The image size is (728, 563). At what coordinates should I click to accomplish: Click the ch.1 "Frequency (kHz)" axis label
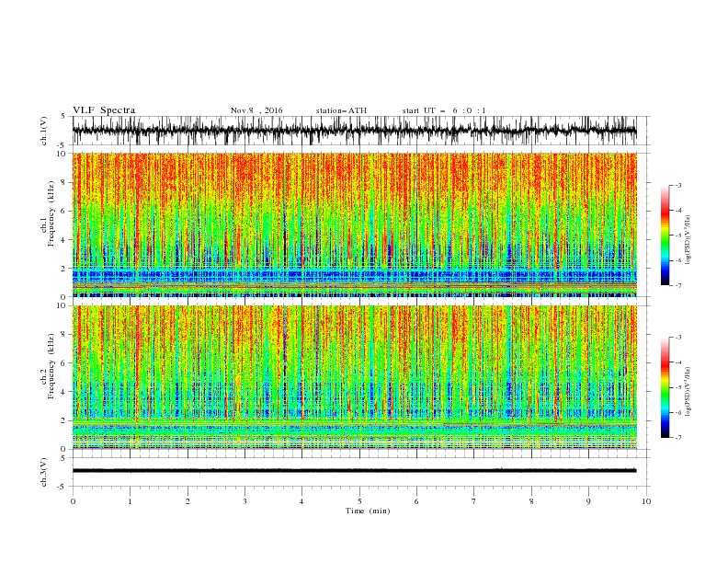tap(51, 213)
